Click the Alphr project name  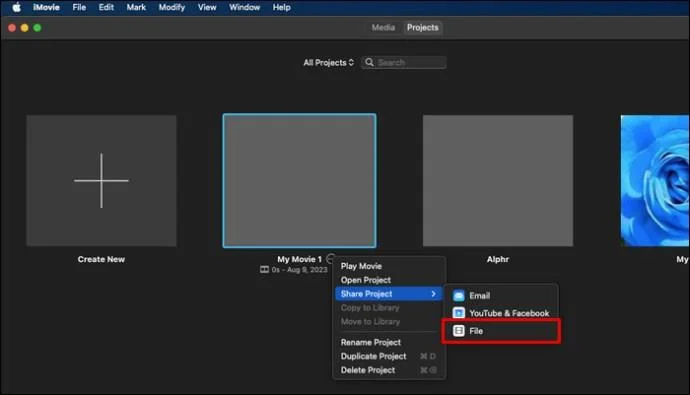(x=498, y=260)
